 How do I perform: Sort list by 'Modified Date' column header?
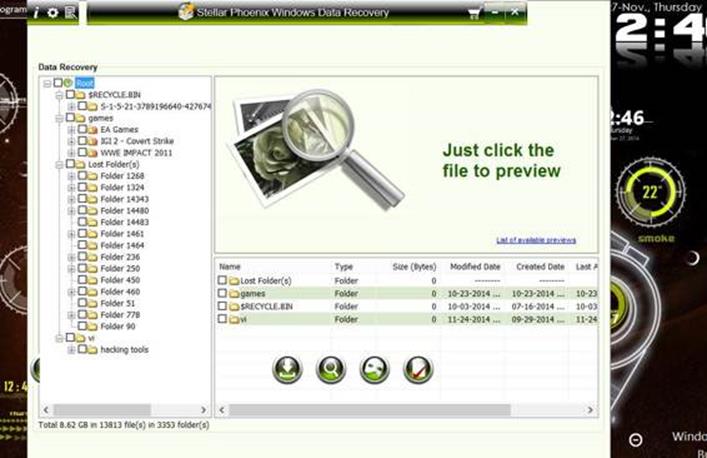(475, 266)
